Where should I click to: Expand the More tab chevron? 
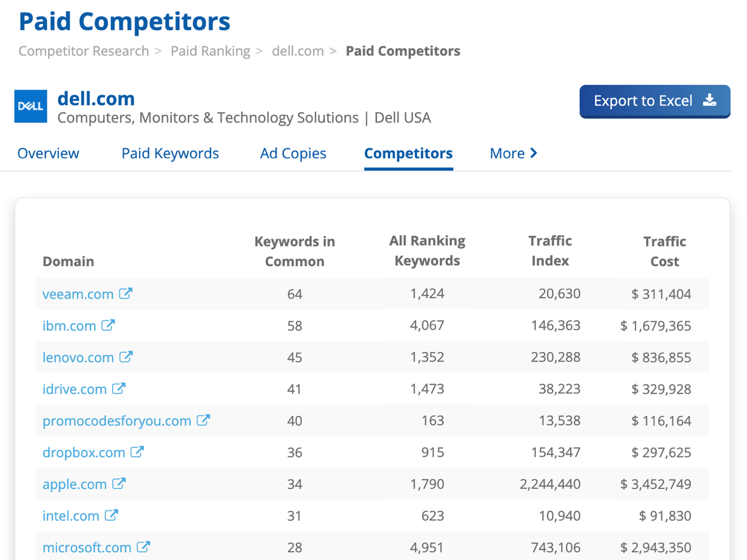click(533, 153)
